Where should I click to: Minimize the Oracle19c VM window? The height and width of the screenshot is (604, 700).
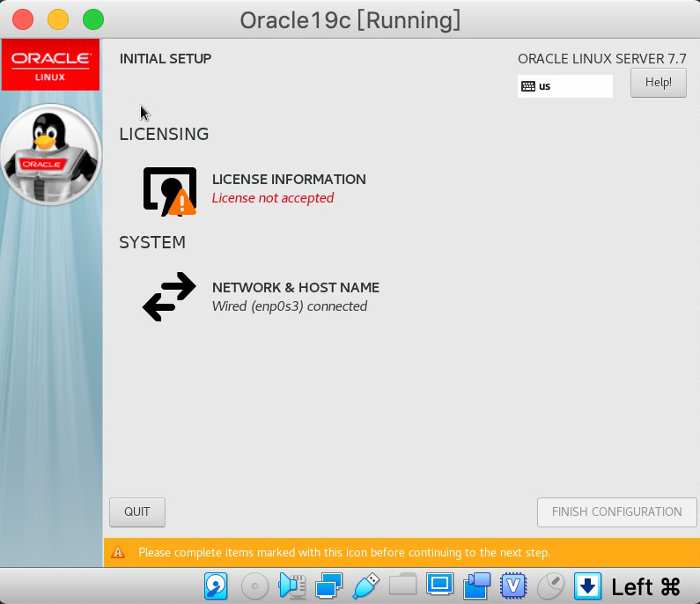point(58,19)
